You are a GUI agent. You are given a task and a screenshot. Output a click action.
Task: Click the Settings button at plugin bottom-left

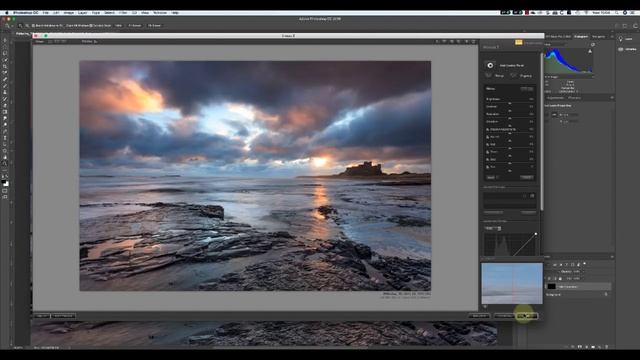click(63, 316)
